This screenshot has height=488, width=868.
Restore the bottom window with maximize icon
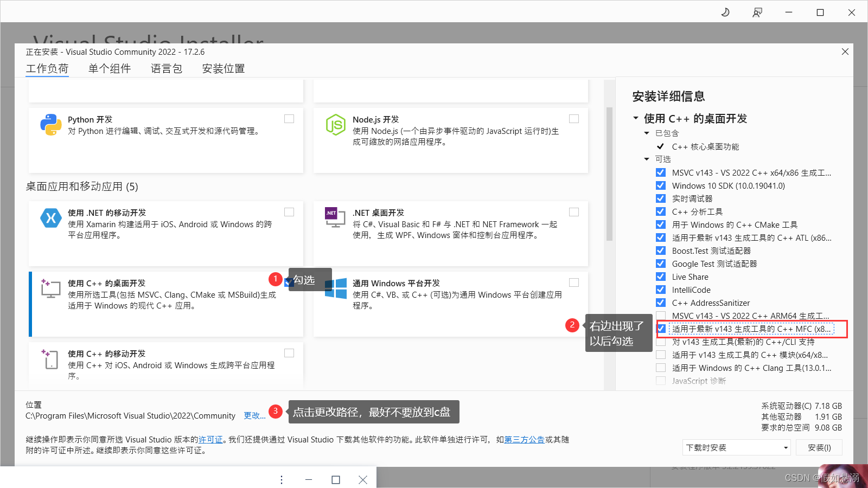click(x=336, y=480)
